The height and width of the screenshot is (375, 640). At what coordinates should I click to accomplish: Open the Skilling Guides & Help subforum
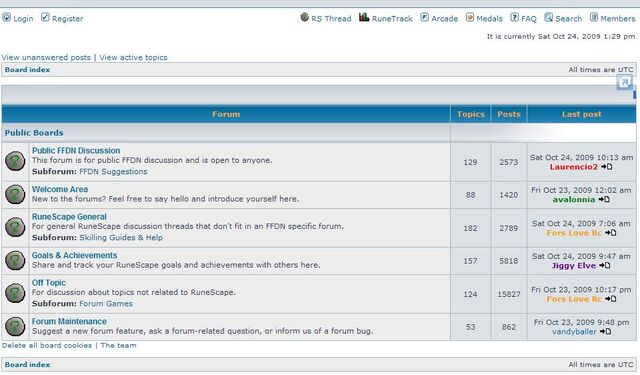pyautogui.click(x=121, y=238)
